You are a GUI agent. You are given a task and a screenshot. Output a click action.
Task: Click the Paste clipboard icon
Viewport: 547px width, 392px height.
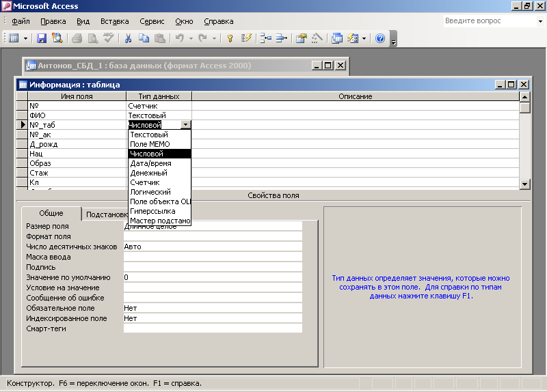pos(160,38)
